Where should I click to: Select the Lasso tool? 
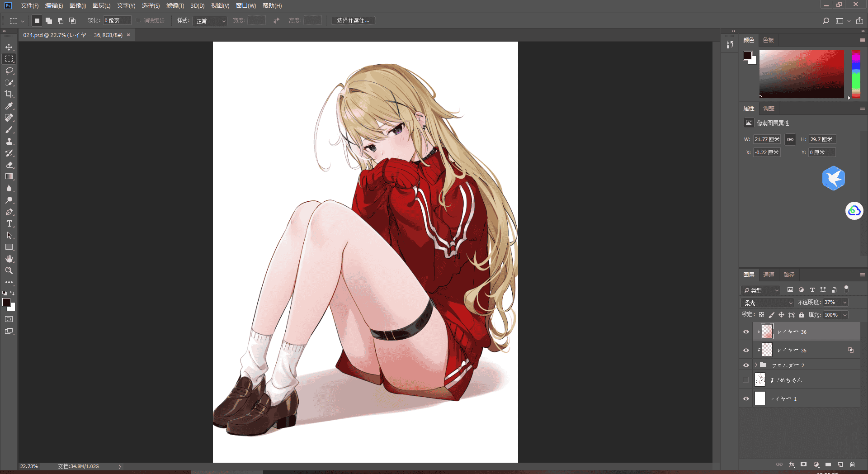(9, 71)
